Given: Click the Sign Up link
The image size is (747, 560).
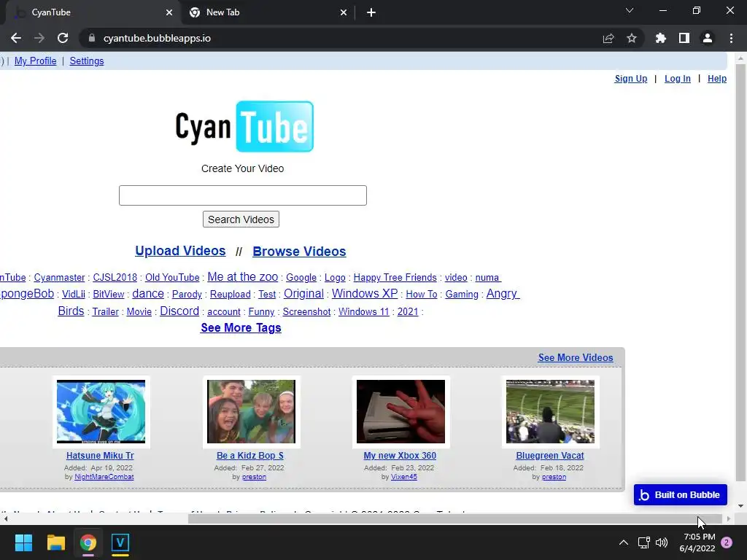Looking at the screenshot, I should [631, 79].
